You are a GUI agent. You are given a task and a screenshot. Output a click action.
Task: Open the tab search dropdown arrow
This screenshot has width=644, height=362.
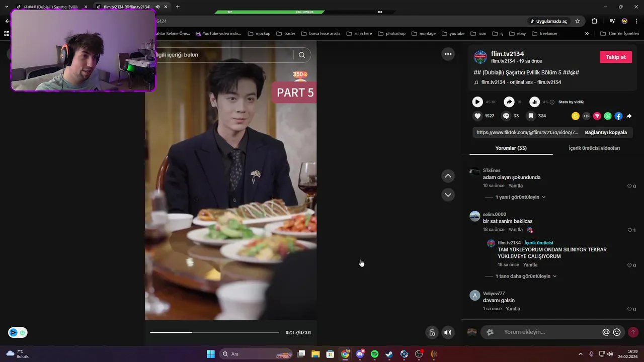[7, 7]
